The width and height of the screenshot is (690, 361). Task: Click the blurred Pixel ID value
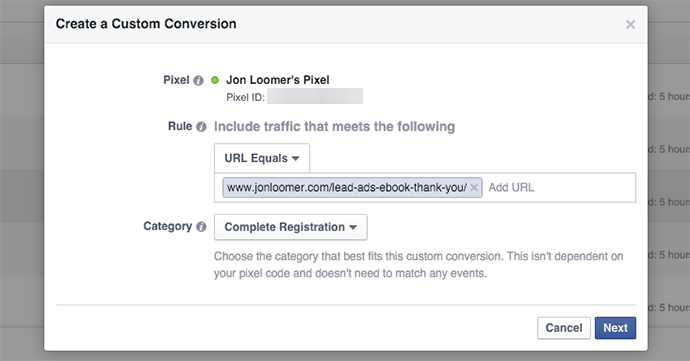coord(315,96)
